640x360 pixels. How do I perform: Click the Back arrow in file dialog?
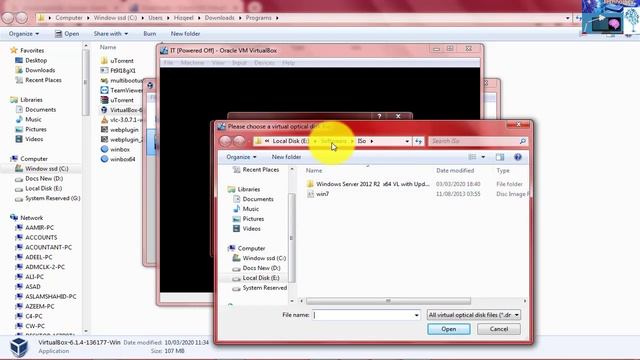pos(225,141)
